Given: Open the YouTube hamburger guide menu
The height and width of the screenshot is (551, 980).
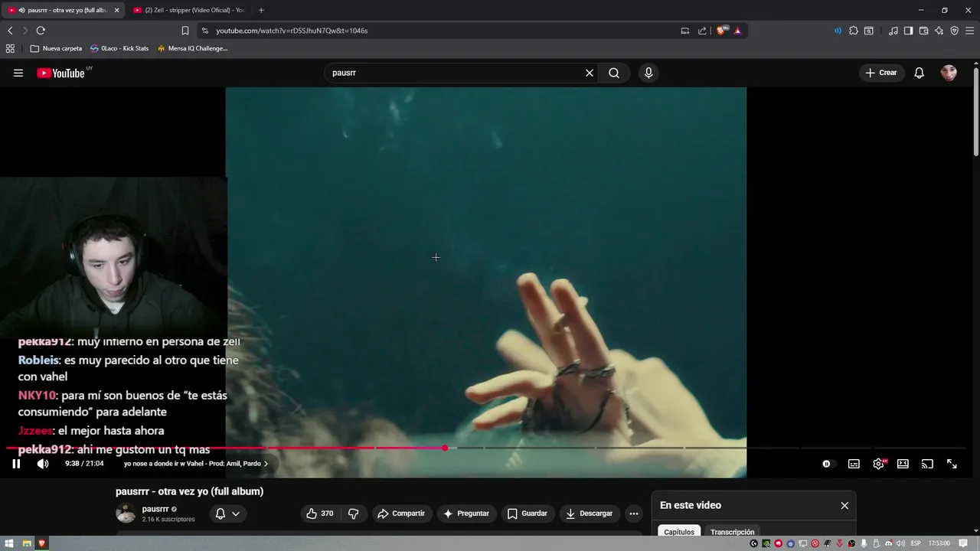Looking at the screenshot, I should pyautogui.click(x=18, y=73).
